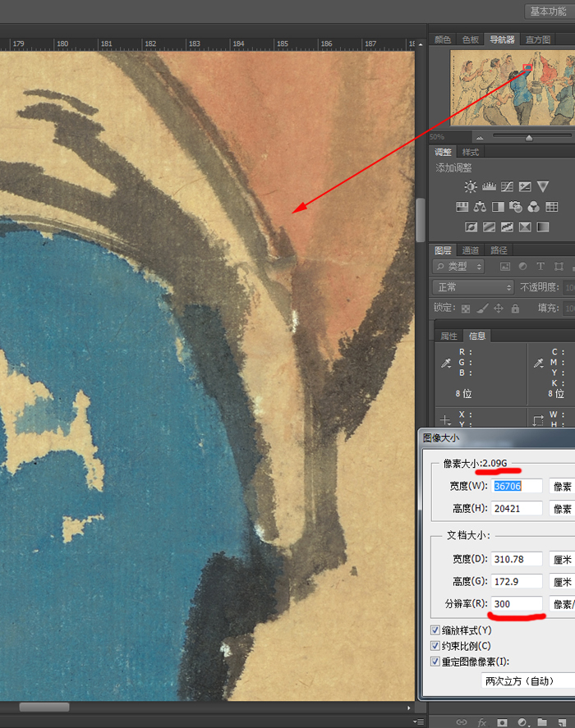Click the vertical scrollbar up arrow
575x728 pixels.
click(421, 44)
